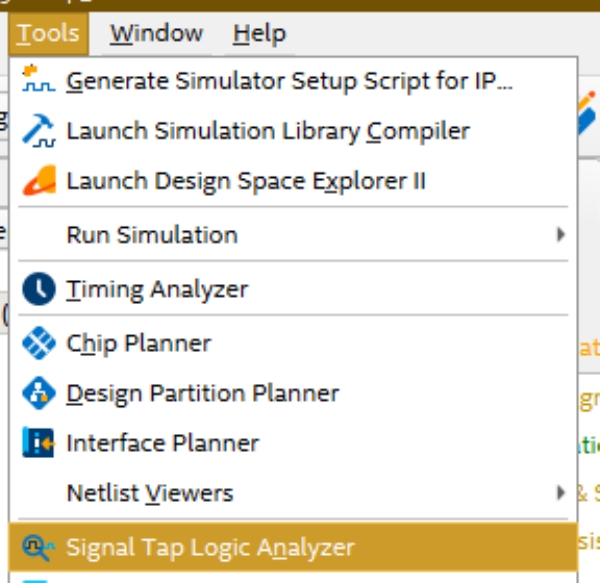This screenshot has height=583, width=600.
Task: Select the Chip Planner menu entry
Action: pyautogui.click(x=139, y=343)
